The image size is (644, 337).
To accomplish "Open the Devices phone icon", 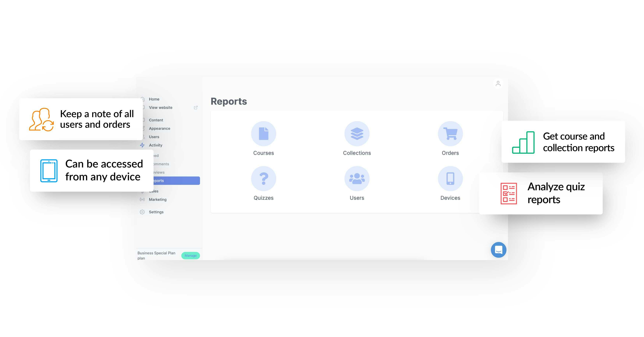I will [x=450, y=178].
